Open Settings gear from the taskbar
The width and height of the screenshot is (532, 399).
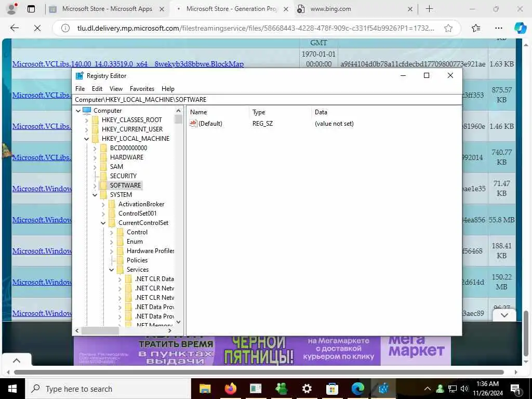tap(307, 389)
